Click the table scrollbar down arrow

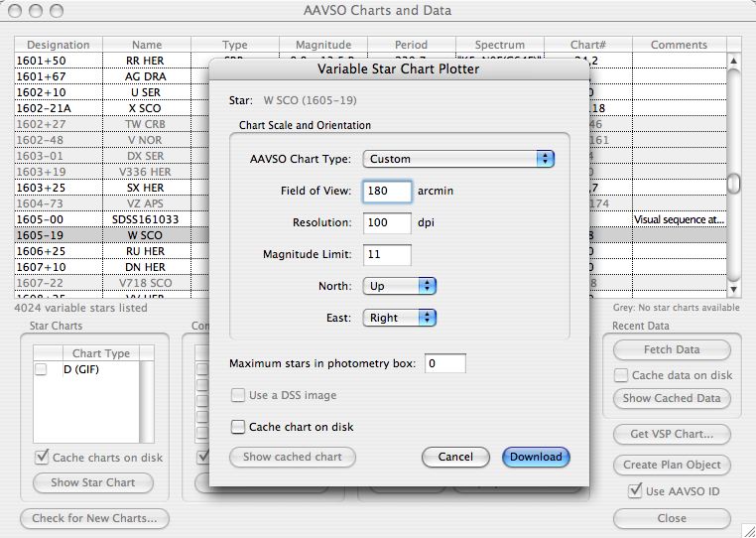pos(733,290)
